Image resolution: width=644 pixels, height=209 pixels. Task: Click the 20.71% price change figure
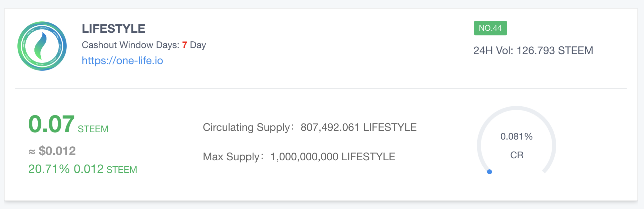click(x=49, y=169)
